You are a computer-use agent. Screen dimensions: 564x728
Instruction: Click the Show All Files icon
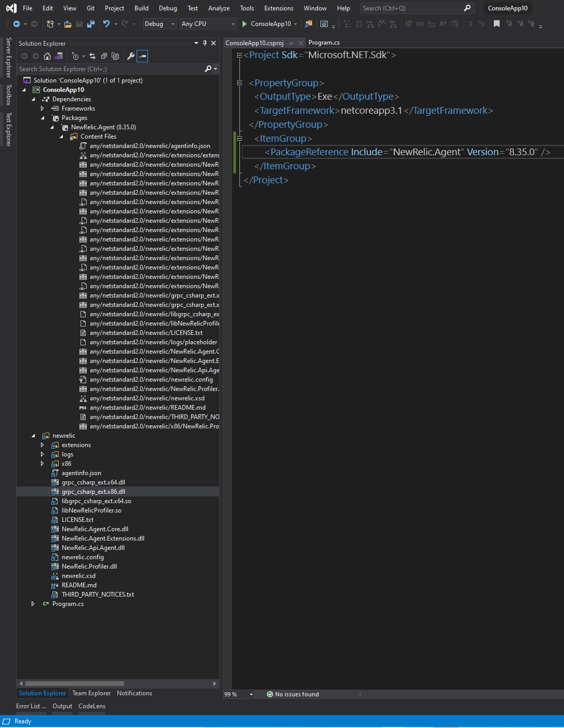(x=115, y=56)
